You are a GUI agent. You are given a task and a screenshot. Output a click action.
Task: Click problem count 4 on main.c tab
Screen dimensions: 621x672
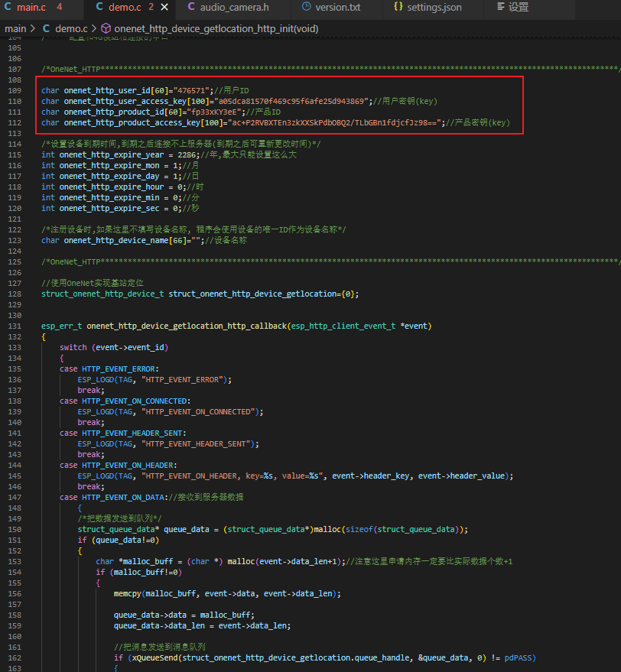coord(59,7)
